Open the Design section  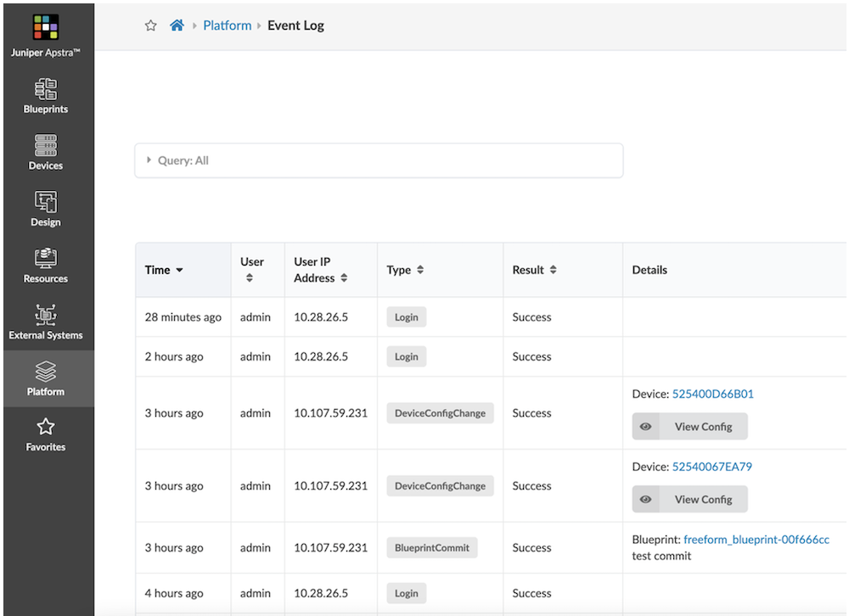point(45,209)
